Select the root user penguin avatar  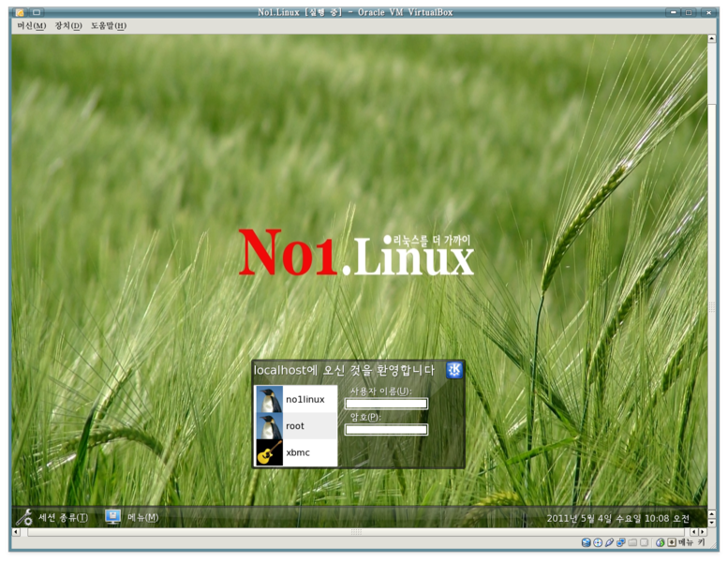(x=269, y=425)
